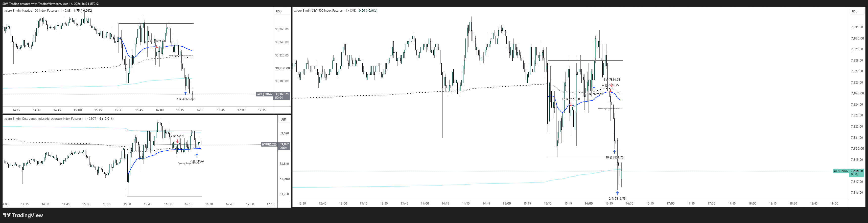Open USD currency selector on Nasdaq chart
This screenshot has height=223, width=868.
(x=279, y=11)
